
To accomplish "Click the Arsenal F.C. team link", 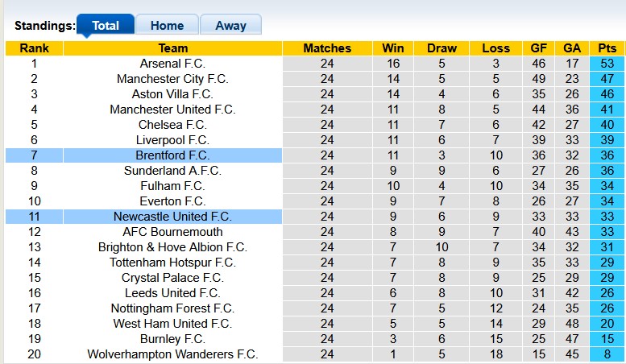I will 172,64.
